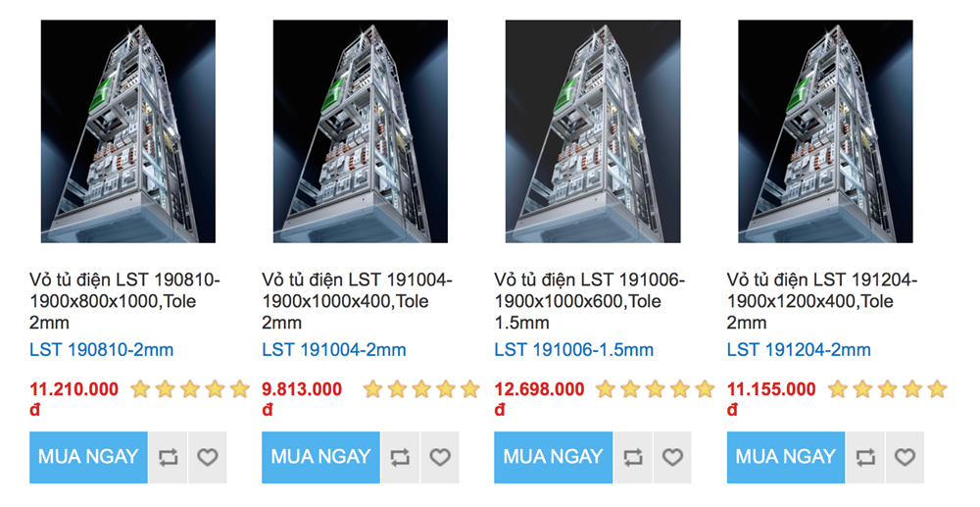The width and height of the screenshot is (980, 507).
Task: Open title Vỏ tủ điện LST 191004-1900x1000x400
Action: click(x=357, y=301)
